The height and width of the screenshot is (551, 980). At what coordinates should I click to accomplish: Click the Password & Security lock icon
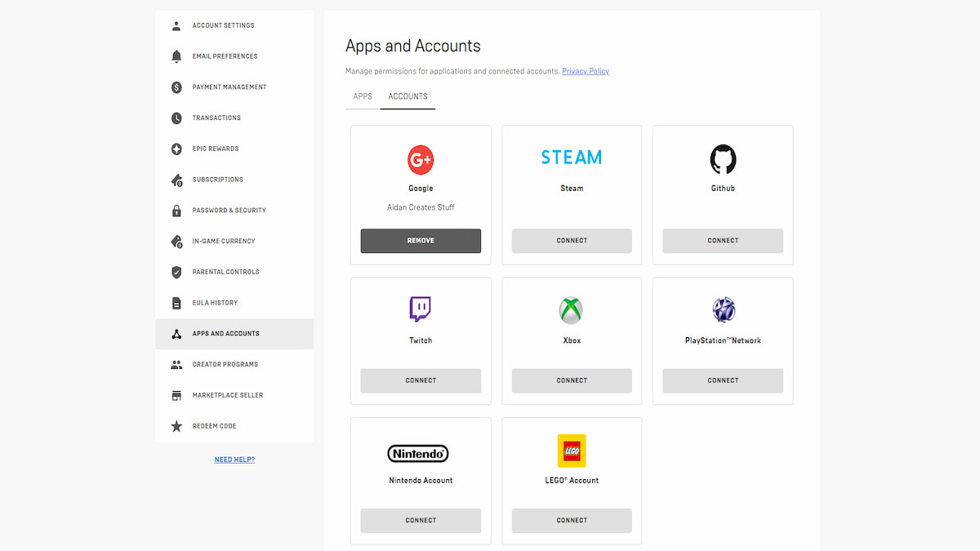(176, 211)
